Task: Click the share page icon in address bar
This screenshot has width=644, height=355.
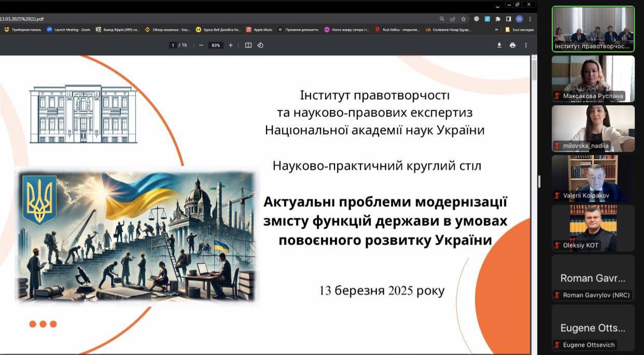Action: [x=452, y=19]
